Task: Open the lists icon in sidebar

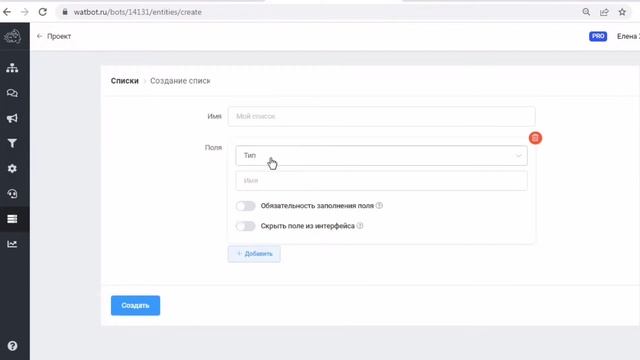Action: (12, 219)
